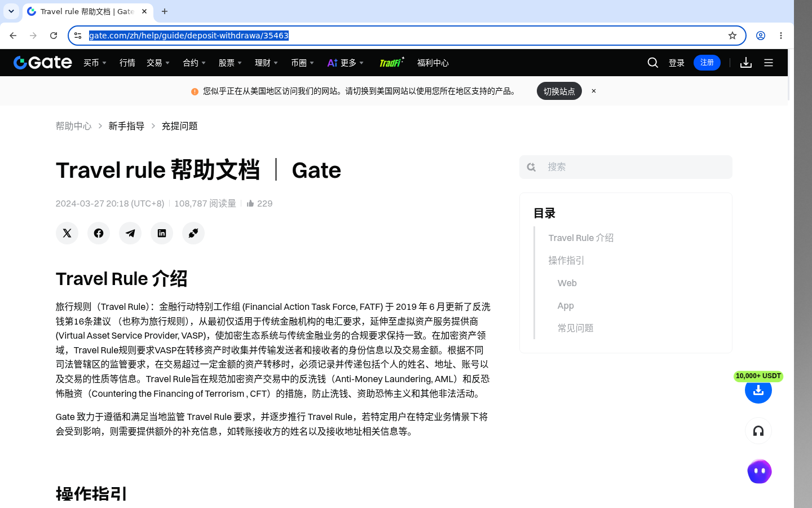This screenshot has height=508, width=812.
Task: Click the floating blue download button
Action: click(x=758, y=390)
